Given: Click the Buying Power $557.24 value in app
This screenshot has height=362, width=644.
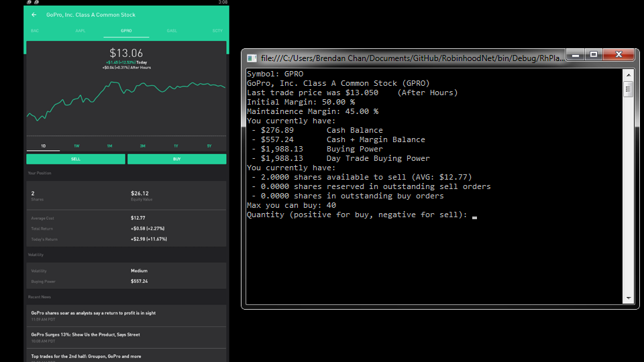Looking at the screenshot, I should point(140,281).
